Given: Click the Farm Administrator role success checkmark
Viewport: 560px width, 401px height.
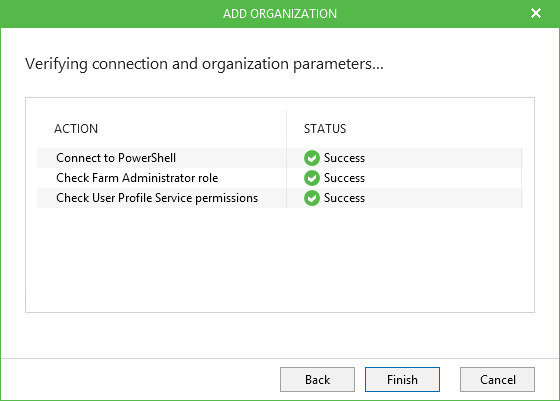Looking at the screenshot, I should [312, 178].
